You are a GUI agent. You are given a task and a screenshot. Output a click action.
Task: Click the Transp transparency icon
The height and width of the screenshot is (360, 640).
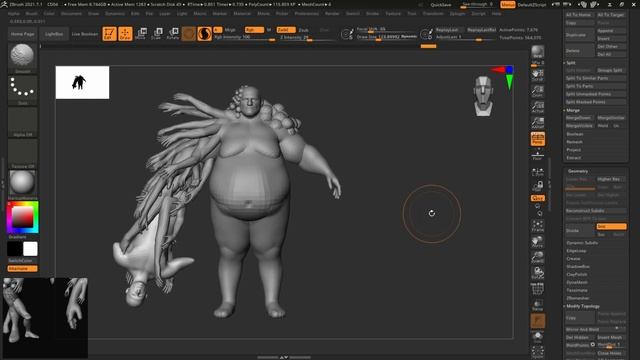point(538,305)
